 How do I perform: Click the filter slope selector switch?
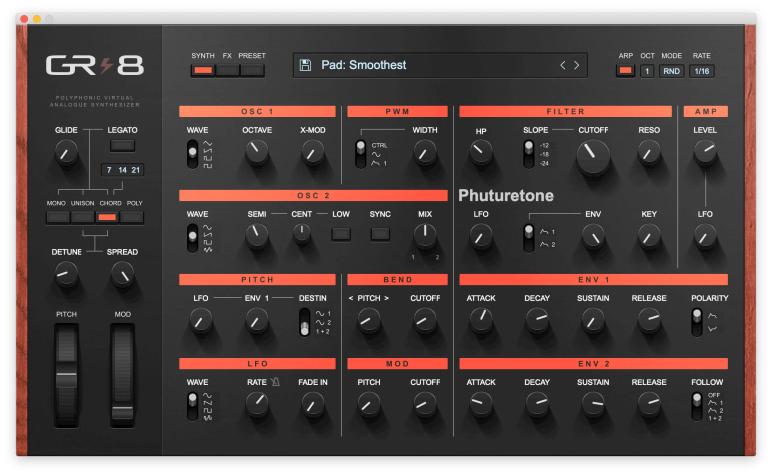point(528,154)
